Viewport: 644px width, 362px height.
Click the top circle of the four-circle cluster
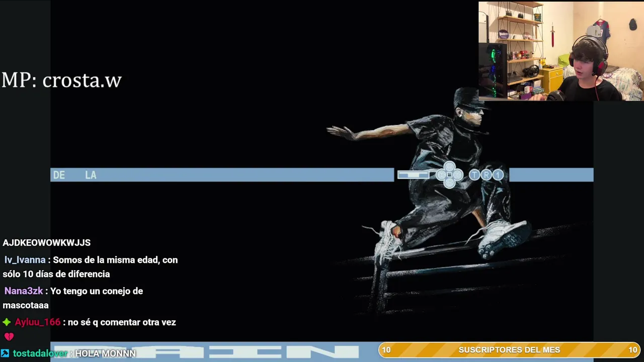click(449, 167)
